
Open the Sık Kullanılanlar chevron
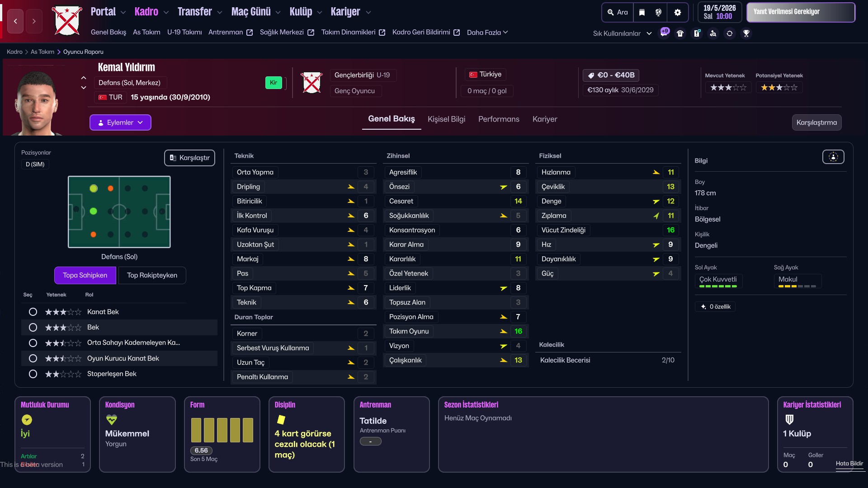pos(650,33)
